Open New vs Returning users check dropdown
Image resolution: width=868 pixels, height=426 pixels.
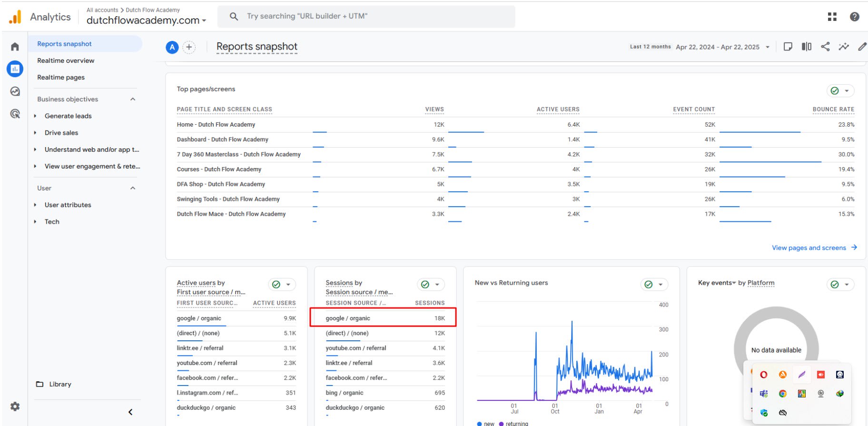coord(654,285)
